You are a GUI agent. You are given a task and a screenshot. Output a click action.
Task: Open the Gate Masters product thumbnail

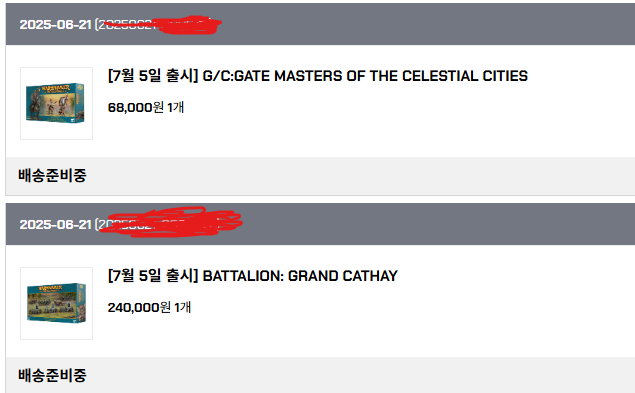pyautogui.click(x=56, y=103)
